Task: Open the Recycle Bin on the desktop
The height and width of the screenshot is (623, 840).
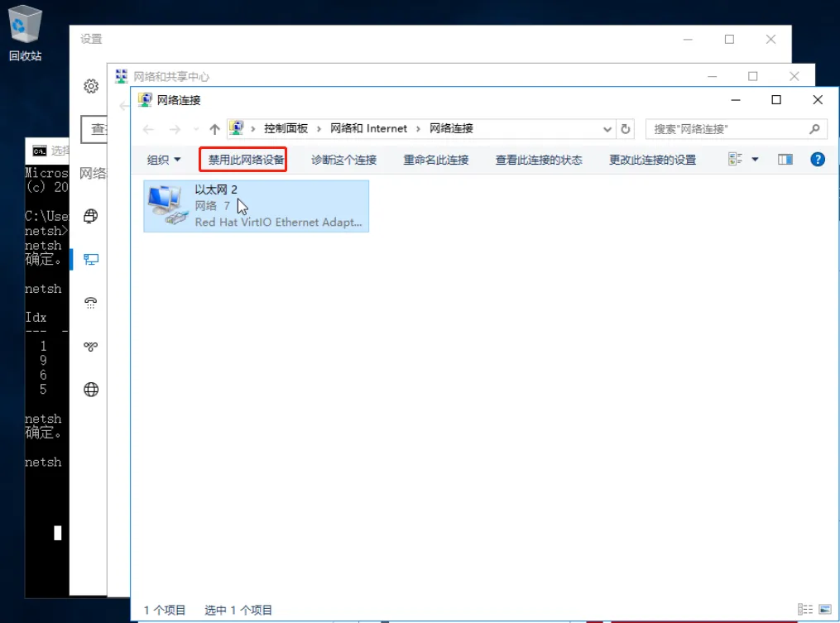Action: click(x=25, y=25)
